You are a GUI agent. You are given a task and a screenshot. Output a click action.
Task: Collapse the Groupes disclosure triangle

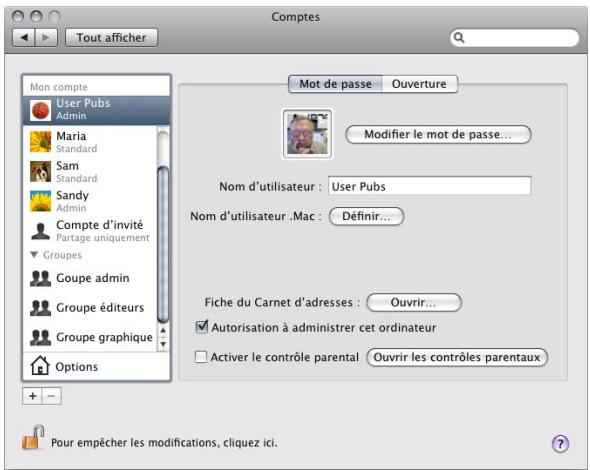point(34,255)
